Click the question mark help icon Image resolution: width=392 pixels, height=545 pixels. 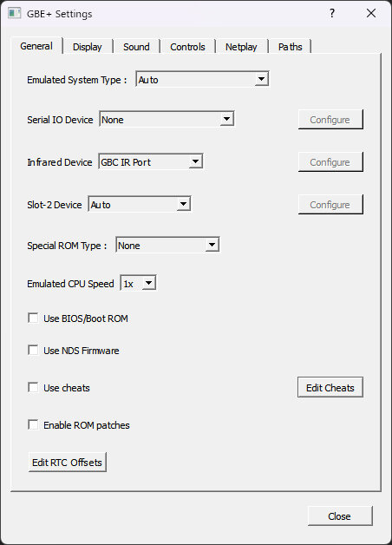(x=332, y=13)
